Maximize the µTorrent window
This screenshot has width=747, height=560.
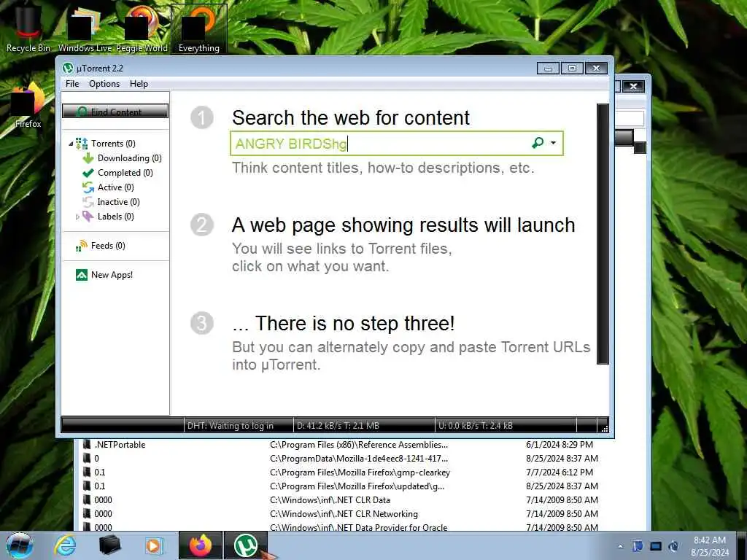[x=572, y=69]
